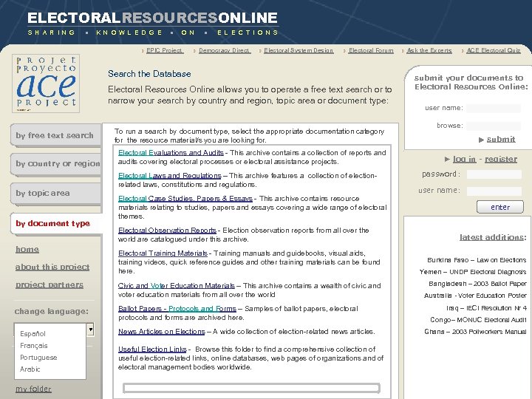Open ACE Electoral Quiz link
Image resolution: width=532 pixels, height=399 pixels.
[494, 50]
